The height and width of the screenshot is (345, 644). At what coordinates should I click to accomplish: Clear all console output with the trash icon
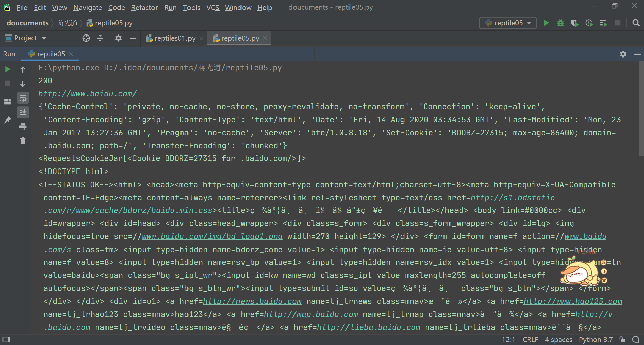coord(23,141)
